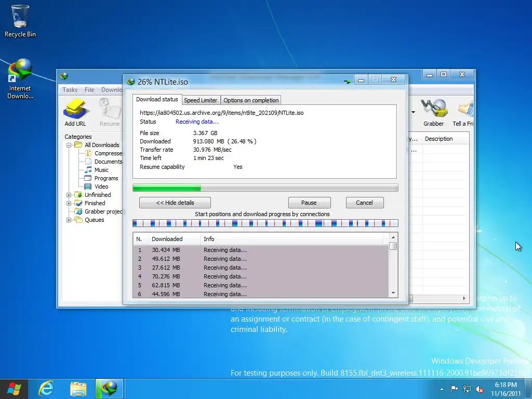The width and height of the screenshot is (532, 399).
Task: Select connection row 3 with 27.612 MB
Action: point(261,268)
